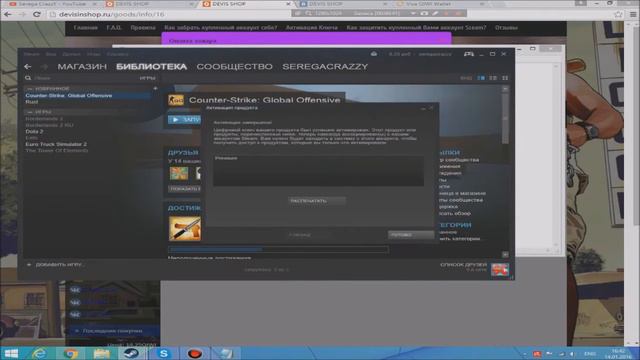The width and height of the screenshot is (640, 360).
Task: Select Counter-Strike: Global Offensive in library list
Action: tap(69, 96)
